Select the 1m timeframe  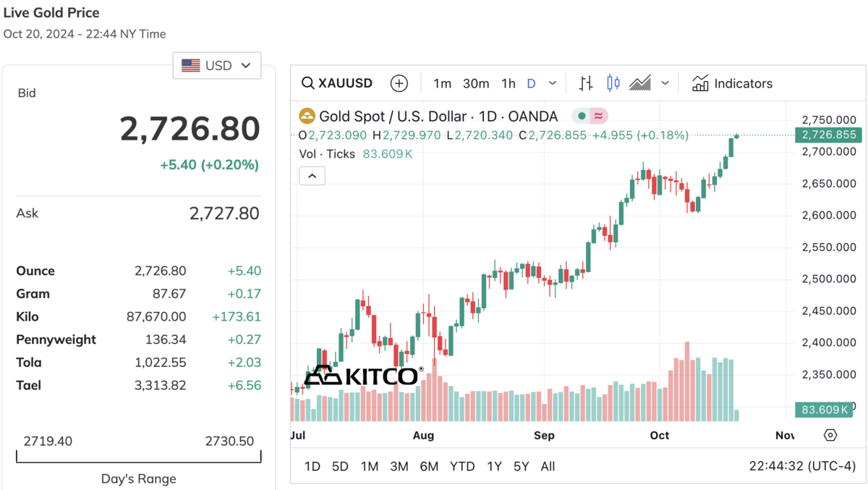click(442, 83)
